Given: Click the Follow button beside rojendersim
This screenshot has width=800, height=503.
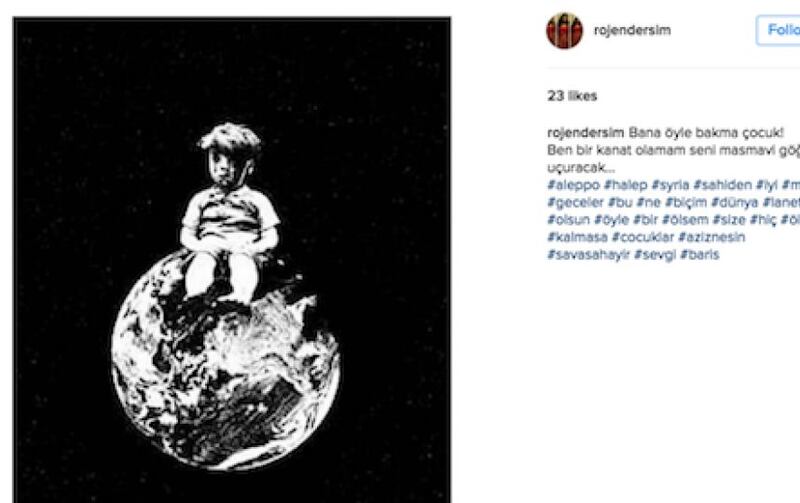Looking at the screenshot, I should (778, 30).
